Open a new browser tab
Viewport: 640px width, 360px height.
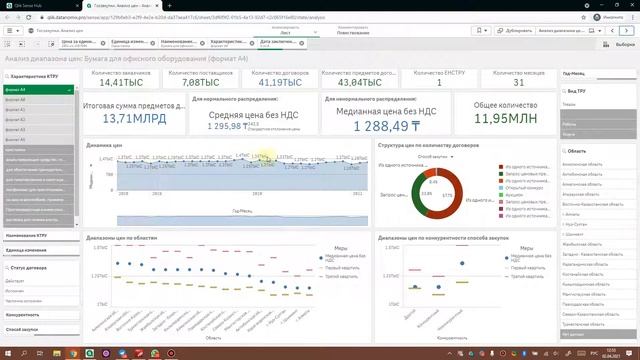click(x=169, y=6)
